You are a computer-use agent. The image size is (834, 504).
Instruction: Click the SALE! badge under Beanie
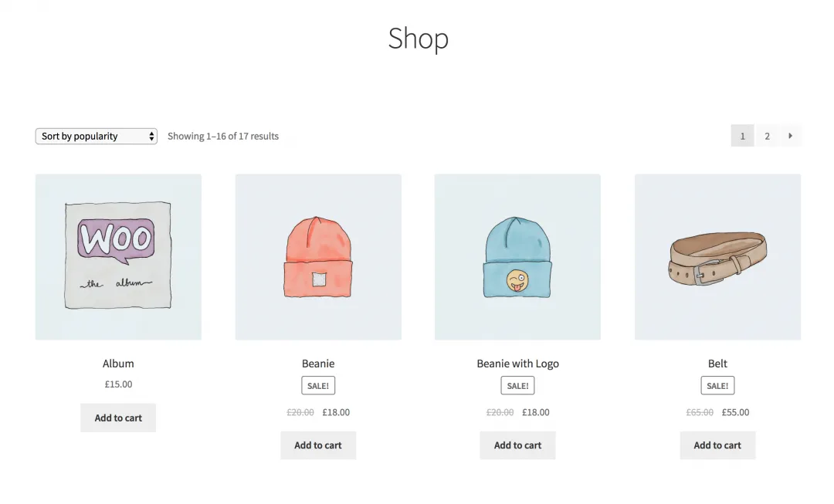coord(318,385)
